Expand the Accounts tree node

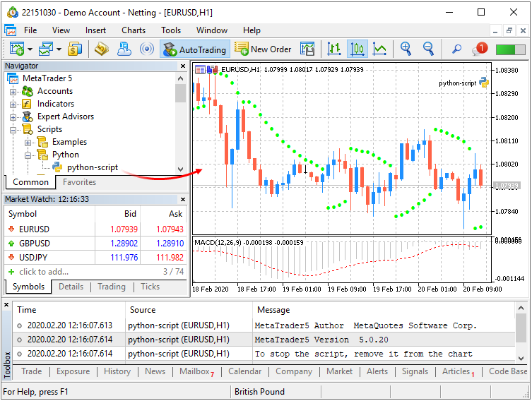(x=13, y=92)
